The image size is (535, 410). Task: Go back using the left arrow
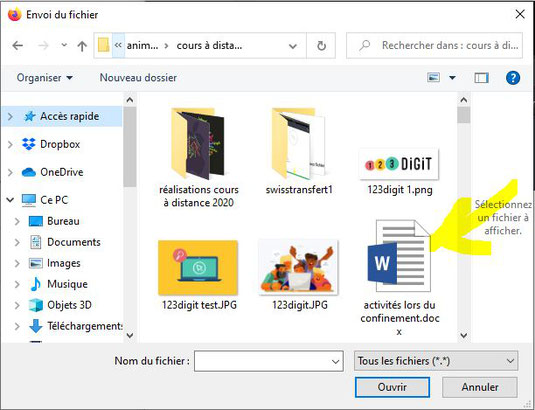17,45
